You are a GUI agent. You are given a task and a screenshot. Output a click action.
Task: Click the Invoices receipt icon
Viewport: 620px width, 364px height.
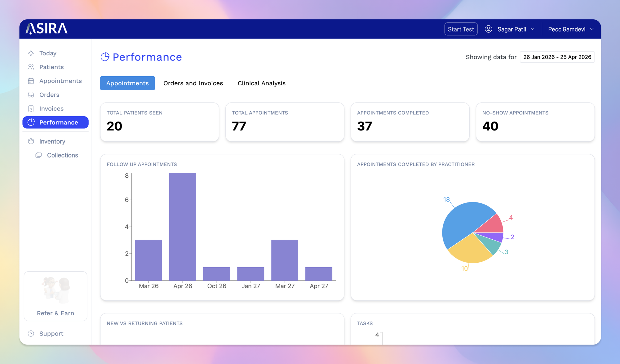click(31, 109)
